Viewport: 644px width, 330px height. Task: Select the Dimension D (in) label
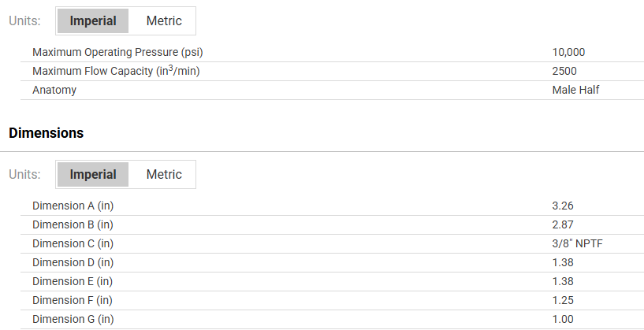[73, 262]
